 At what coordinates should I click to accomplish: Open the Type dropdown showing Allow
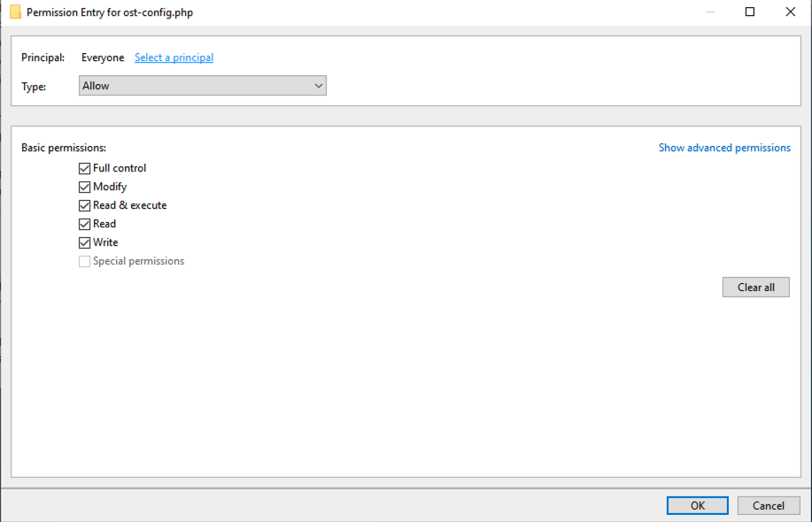click(203, 86)
